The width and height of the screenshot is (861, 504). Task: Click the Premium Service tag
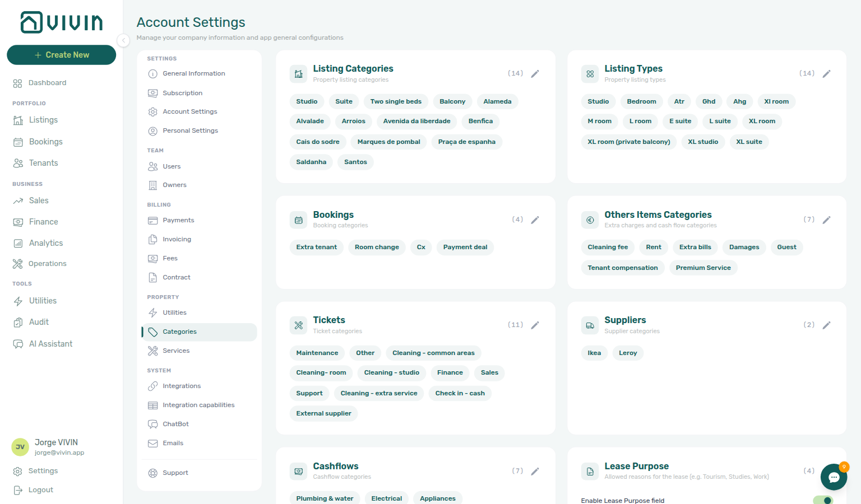tap(703, 268)
